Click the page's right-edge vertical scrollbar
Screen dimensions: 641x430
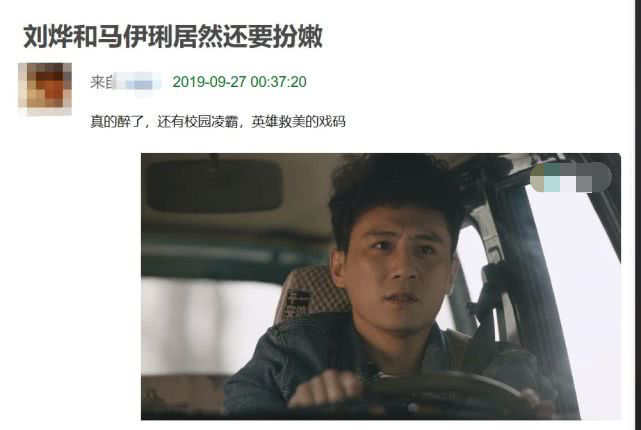[637, 215]
